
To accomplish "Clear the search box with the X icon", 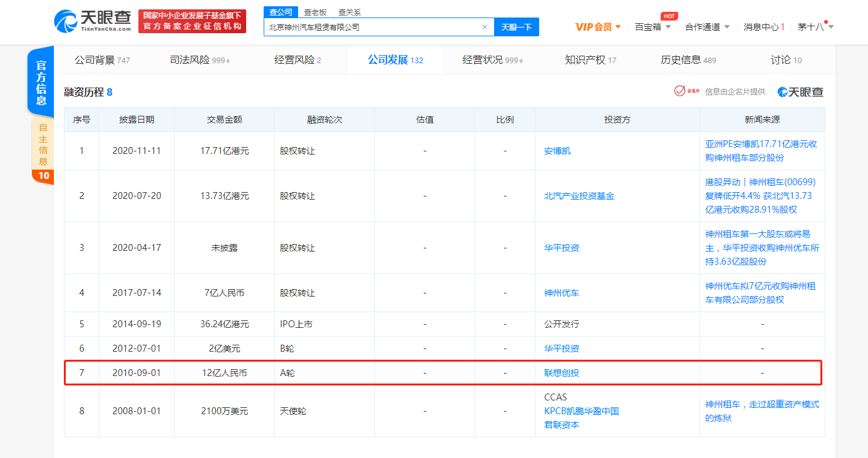I will (484, 27).
